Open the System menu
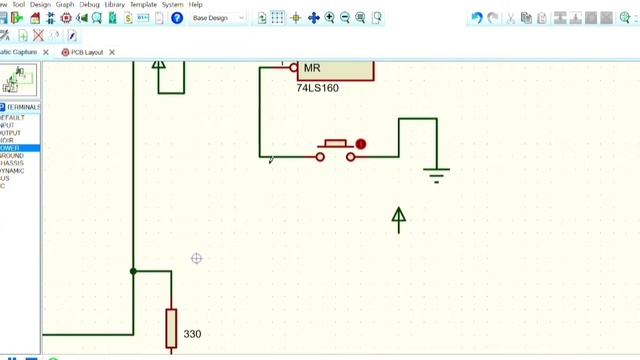 [172, 4]
